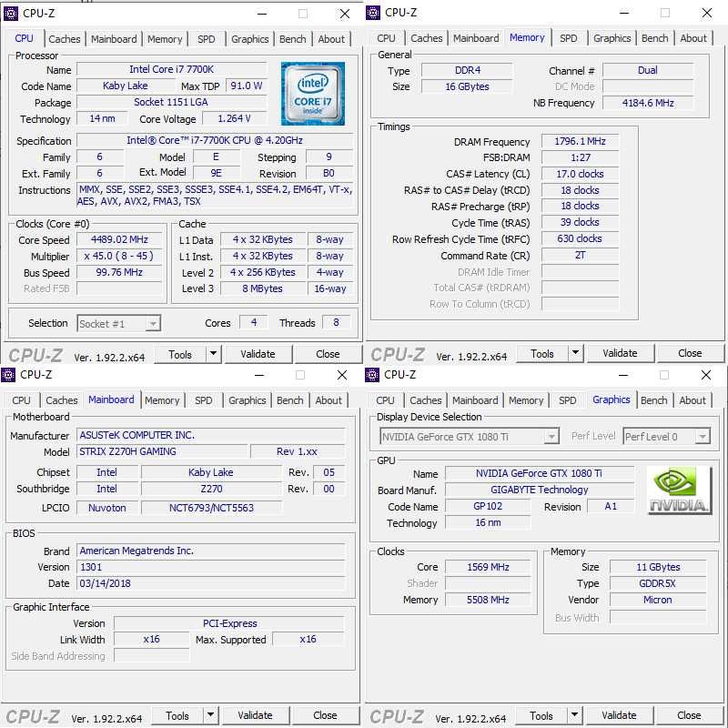The height and width of the screenshot is (728, 728).
Task: Click the CPU-Z app icon in the Graphics window title bar
Action: (372, 375)
